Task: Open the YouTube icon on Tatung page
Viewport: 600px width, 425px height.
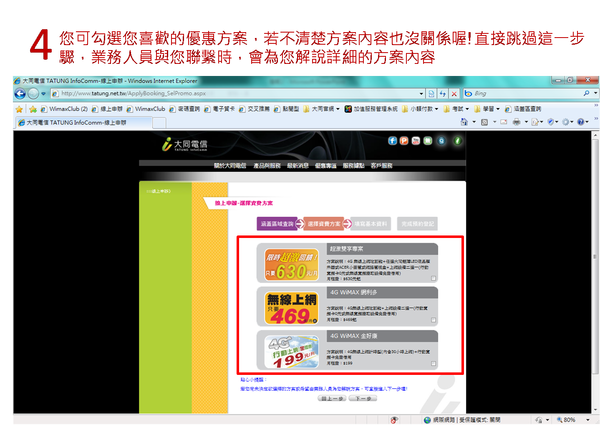Action: (416, 141)
